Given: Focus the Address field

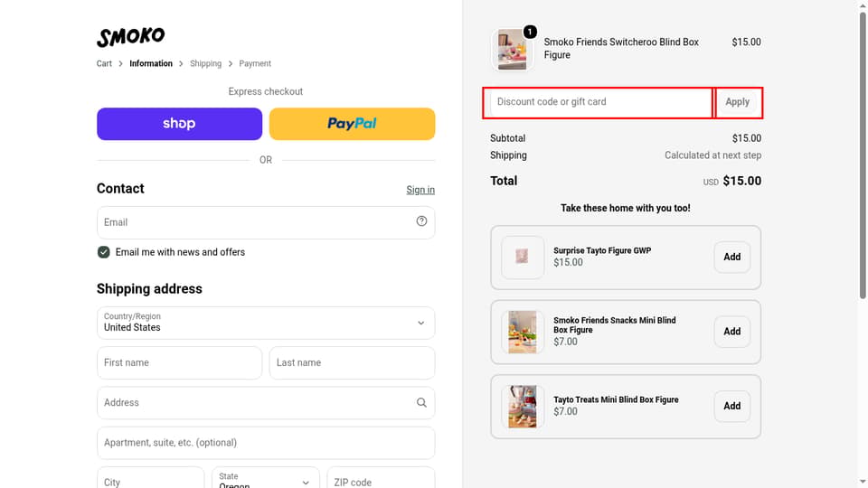Looking at the screenshot, I should 266,403.
